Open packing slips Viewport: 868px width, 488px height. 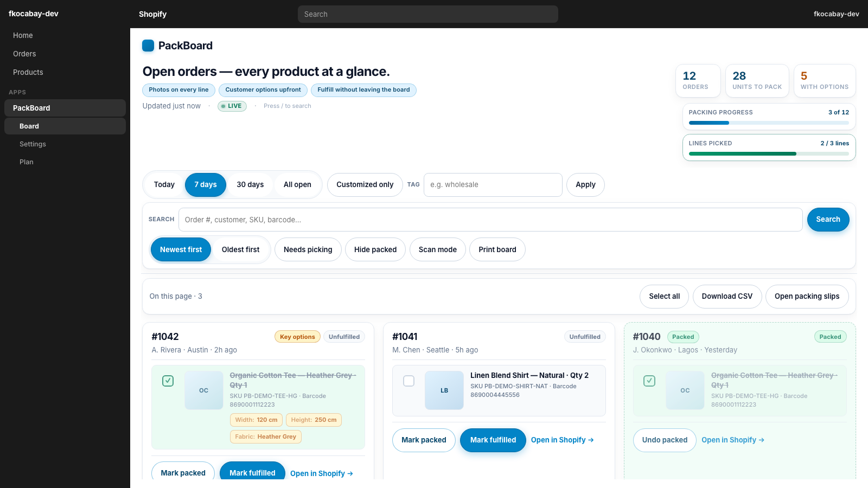(x=807, y=297)
